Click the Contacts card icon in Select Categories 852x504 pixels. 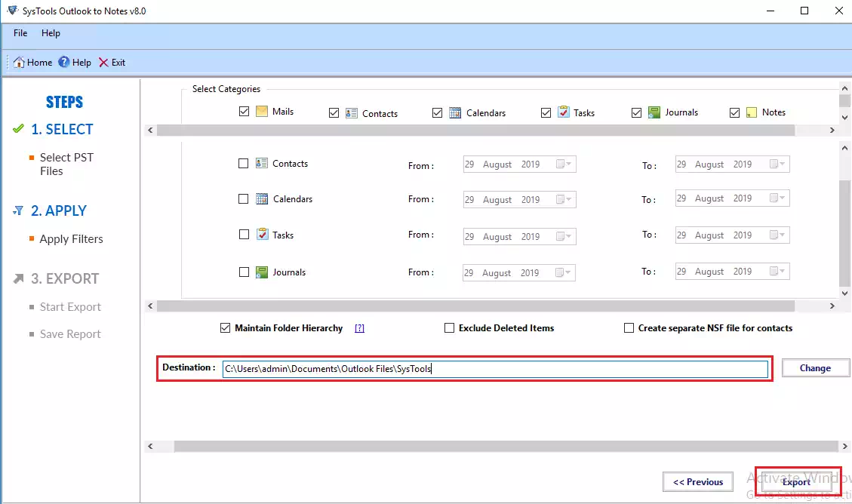click(352, 113)
